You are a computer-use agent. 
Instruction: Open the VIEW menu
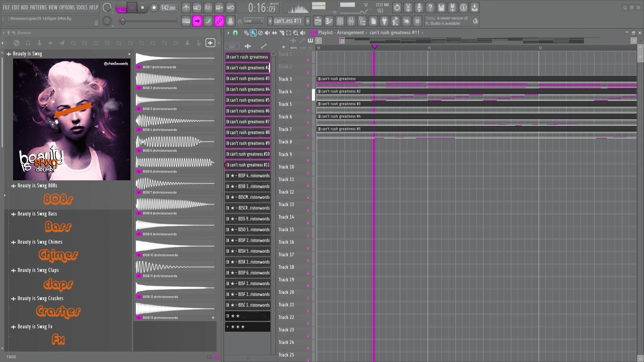coord(53,7)
